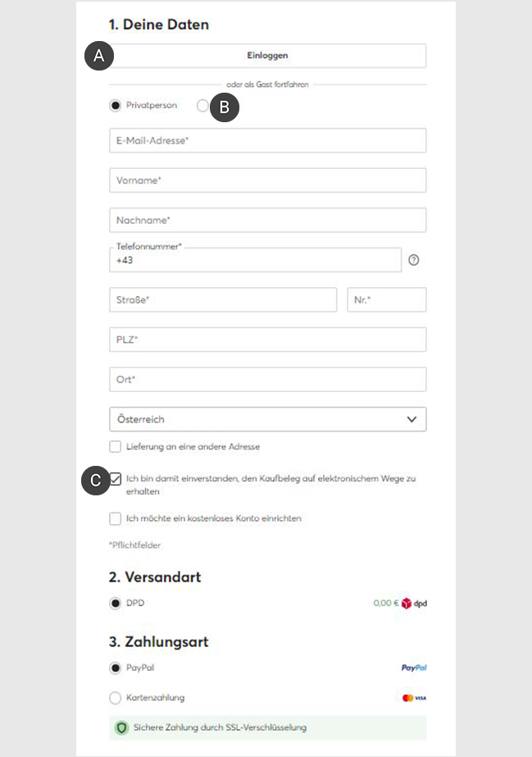Screen dimensions: 532x757
Task: Click the phone number help question-mark icon
Action: (413, 260)
